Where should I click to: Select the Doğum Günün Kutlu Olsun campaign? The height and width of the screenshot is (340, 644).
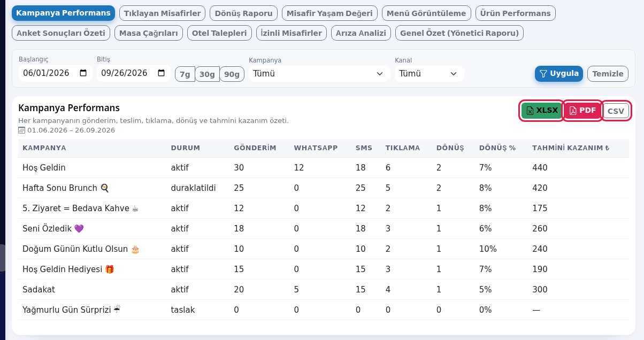(x=81, y=249)
